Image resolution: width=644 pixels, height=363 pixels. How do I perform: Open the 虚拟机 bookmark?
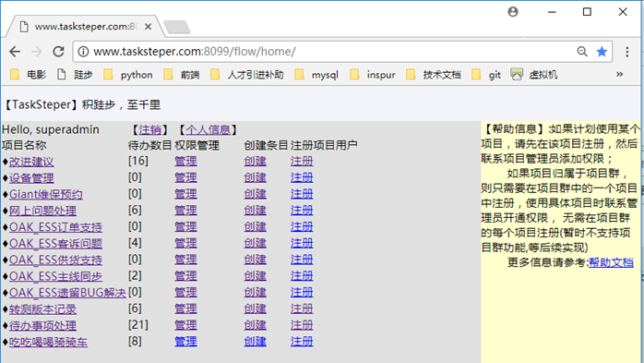coord(534,75)
